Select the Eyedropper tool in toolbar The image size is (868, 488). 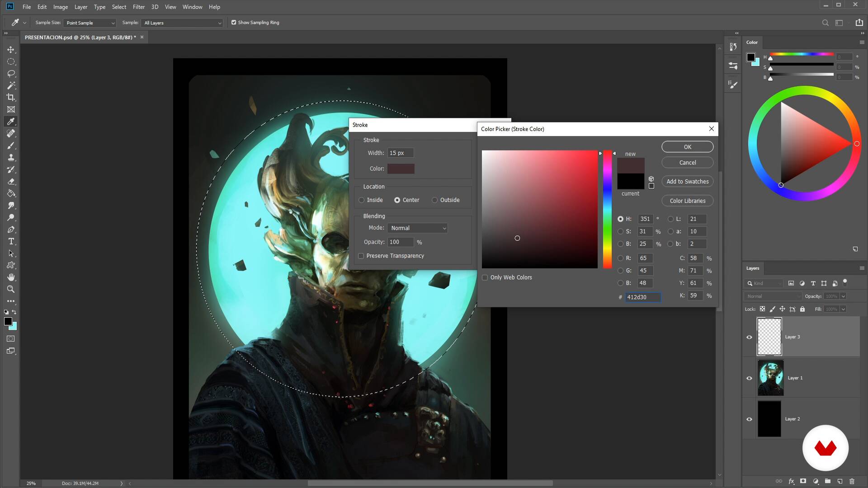pos(11,121)
